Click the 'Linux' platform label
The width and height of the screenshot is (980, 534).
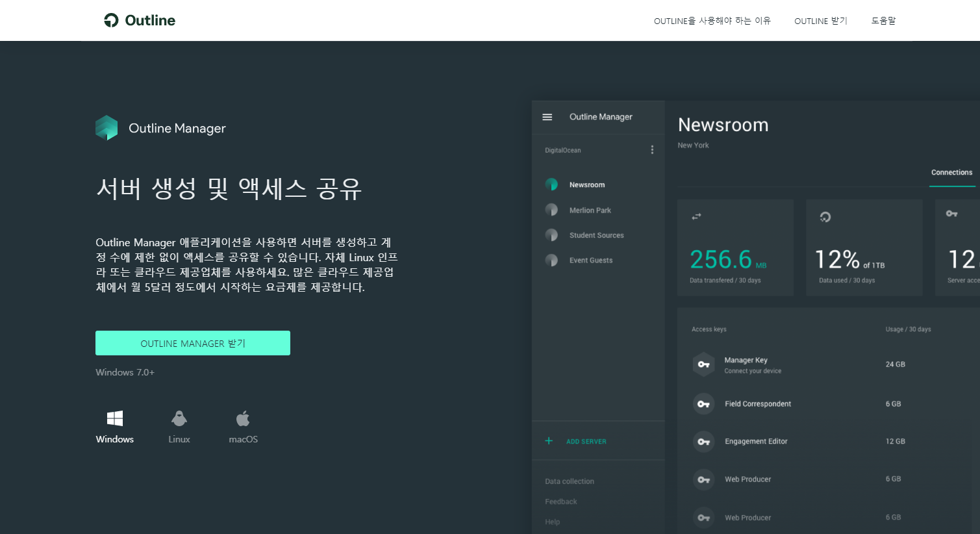[x=179, y=439]
